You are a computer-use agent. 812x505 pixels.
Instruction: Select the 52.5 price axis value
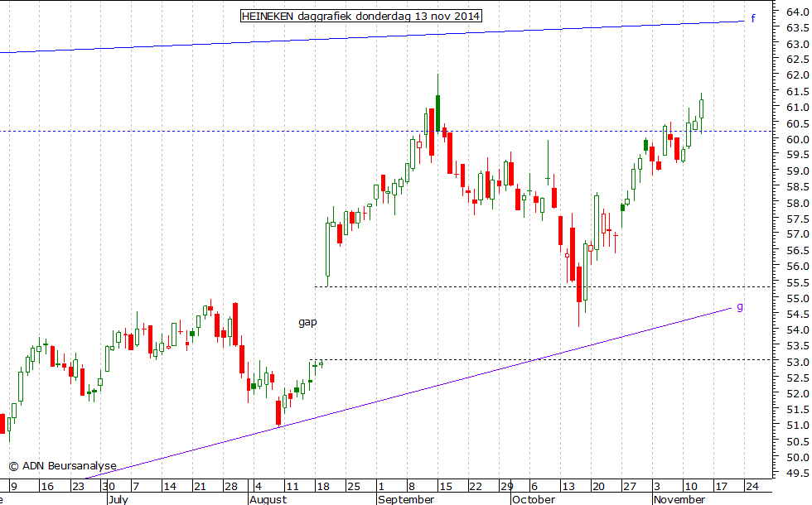pyautogui.click(x=797, y=378)
